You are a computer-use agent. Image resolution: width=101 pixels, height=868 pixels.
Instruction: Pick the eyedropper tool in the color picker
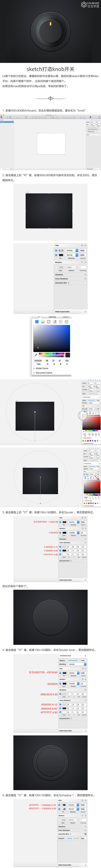(36, 355)
